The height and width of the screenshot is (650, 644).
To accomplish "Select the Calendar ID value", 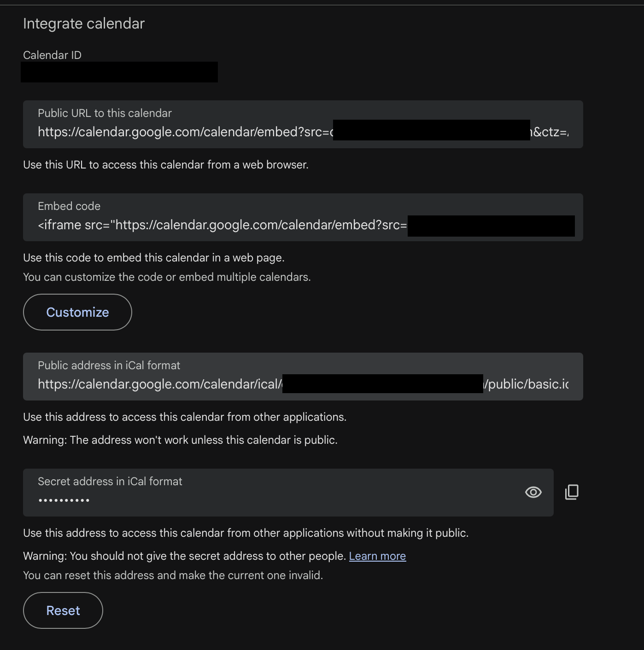I will click(119, 72).
